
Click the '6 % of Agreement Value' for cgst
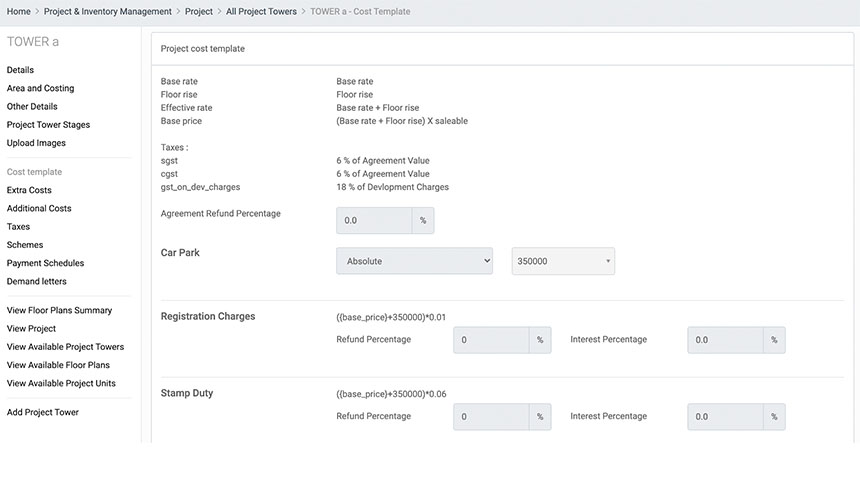click(383, 174)
